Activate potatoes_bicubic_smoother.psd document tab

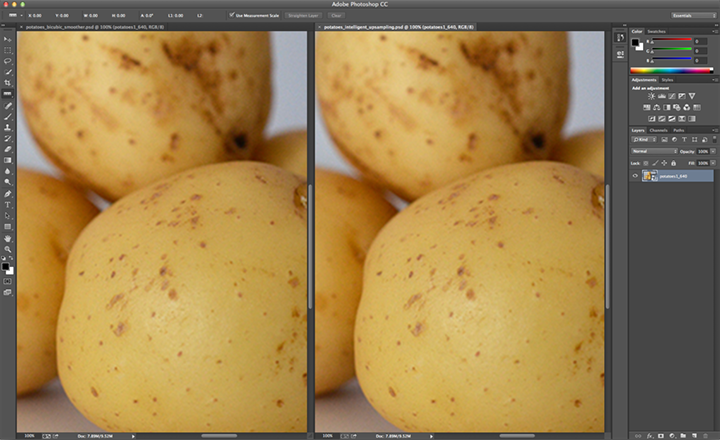95,27
